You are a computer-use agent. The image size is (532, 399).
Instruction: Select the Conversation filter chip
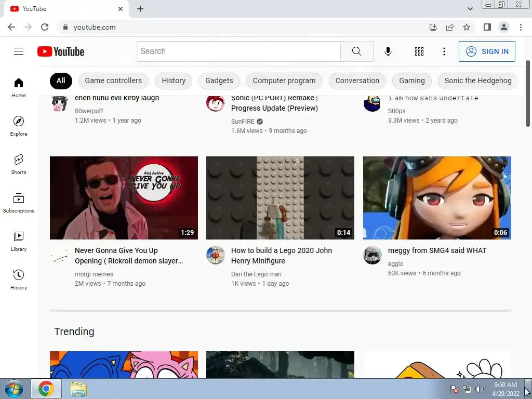click(357, 81)
